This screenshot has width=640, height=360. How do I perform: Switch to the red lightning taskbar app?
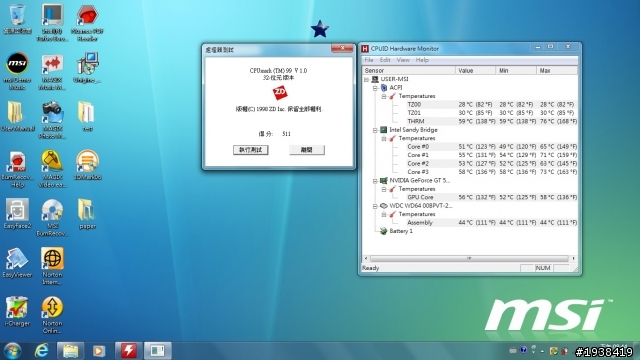click(x=129, y=351)
